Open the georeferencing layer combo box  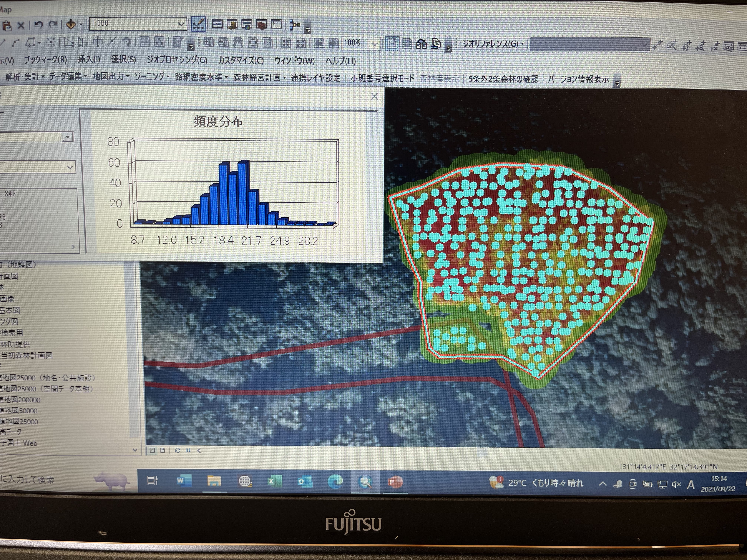590,45
